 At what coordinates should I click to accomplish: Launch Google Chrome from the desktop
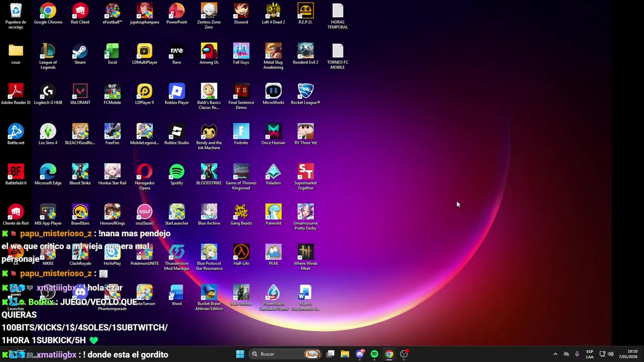click(48, 14)
